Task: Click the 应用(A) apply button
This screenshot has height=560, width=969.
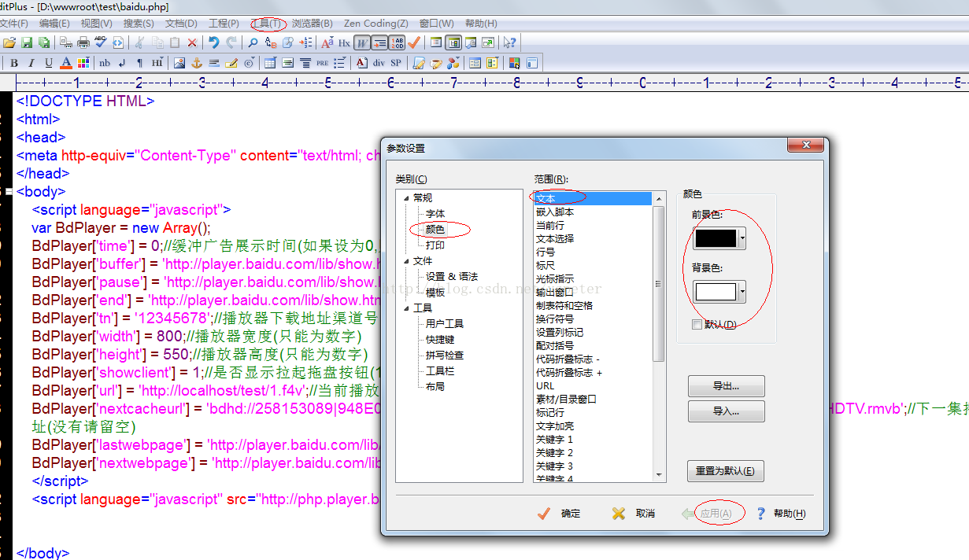Action: [x=708, y=514]
